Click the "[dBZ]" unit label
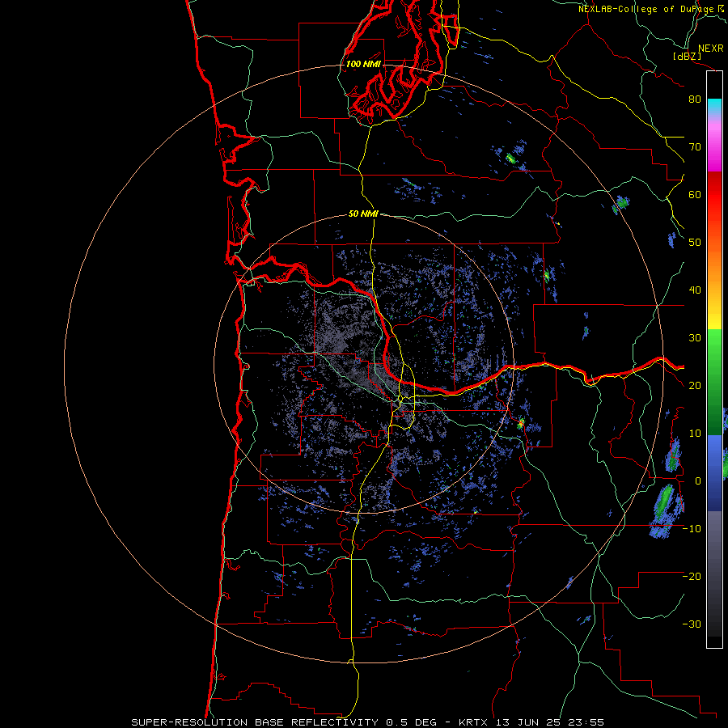 coord(687,56)
